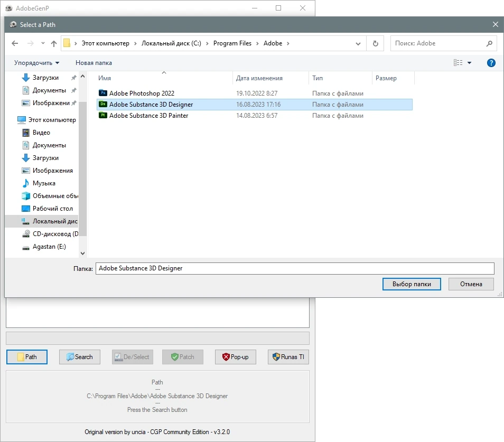Open view options dropdown arrow

[469, 63]
